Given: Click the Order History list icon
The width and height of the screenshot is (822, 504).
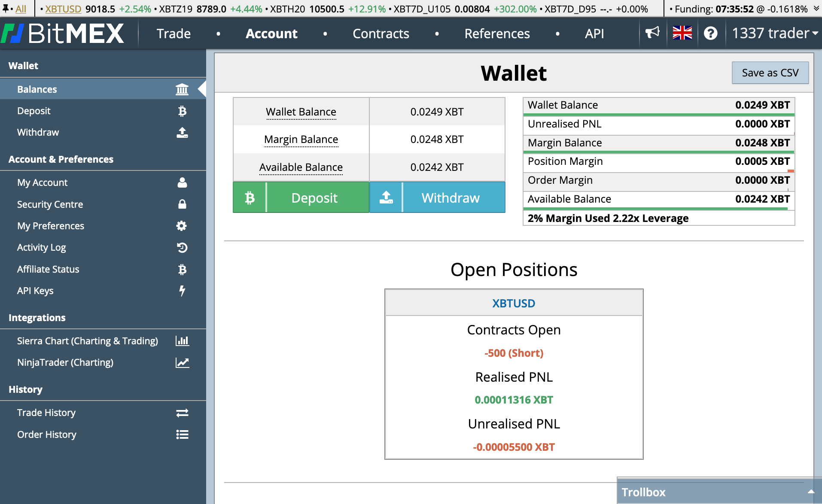Looking at the screenshot, I should pyautogui.click(x=182, y=434).
